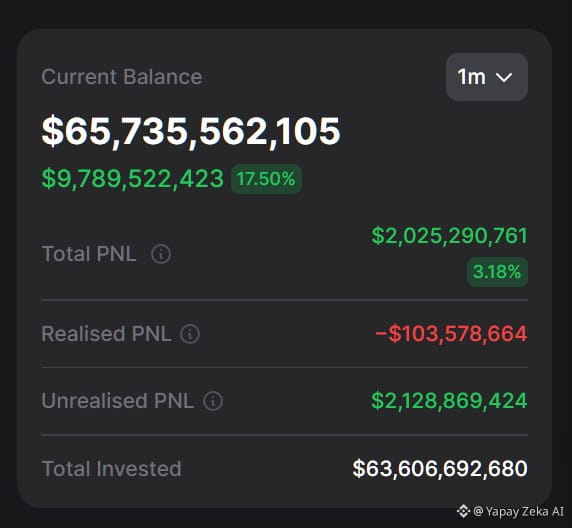Click the Unrealised PNL label
Viewport: 572px width, 528px height.
(118, 401)
